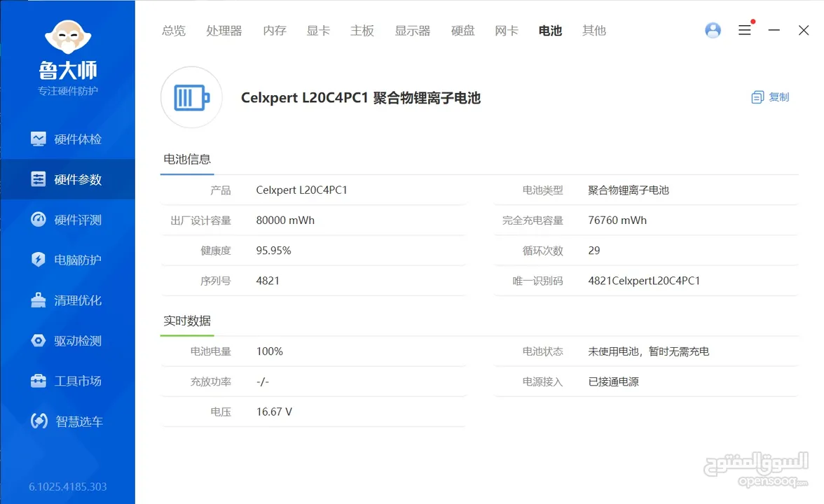Switch to the 总览 tab
824x504 pixels.
click(x=174, y=31)
